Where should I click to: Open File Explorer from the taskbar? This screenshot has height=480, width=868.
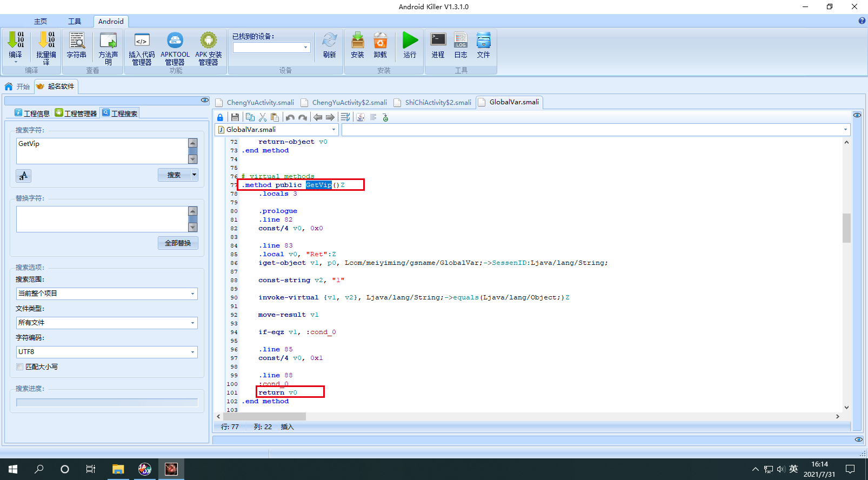click(118, 469)
